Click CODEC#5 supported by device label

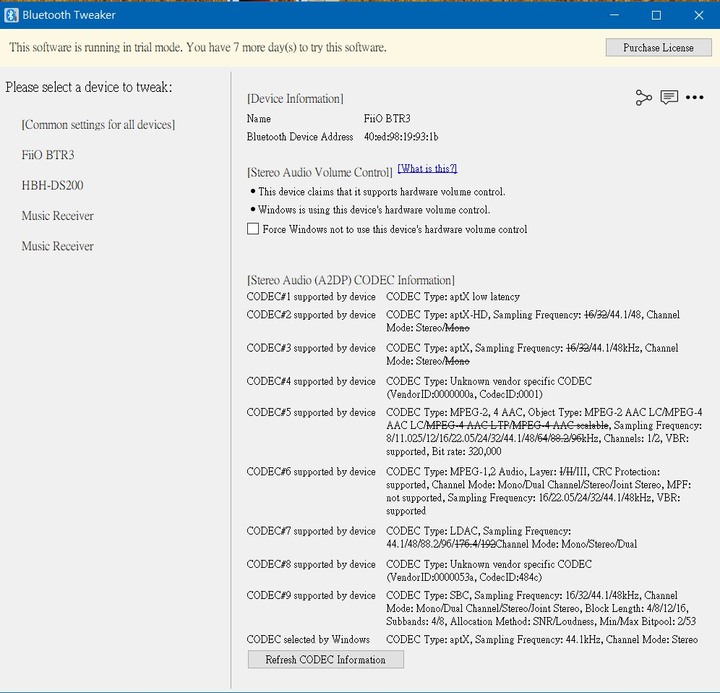tap(311, 412)
